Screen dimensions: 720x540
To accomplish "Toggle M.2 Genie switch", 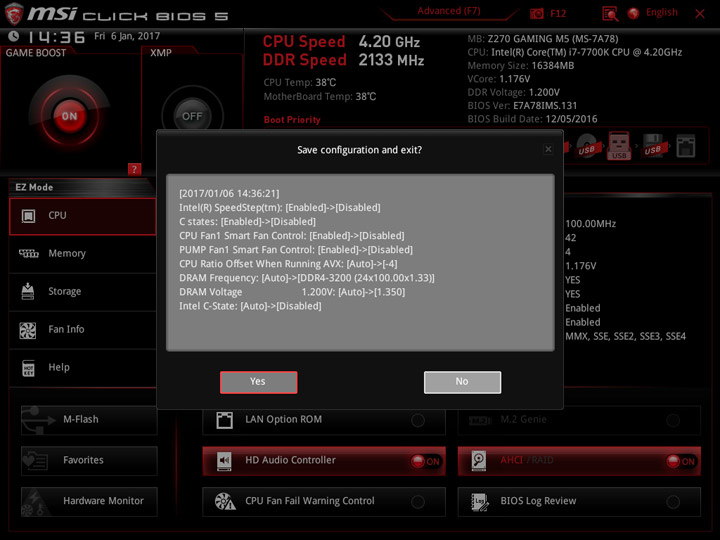I will click(673, 420).
